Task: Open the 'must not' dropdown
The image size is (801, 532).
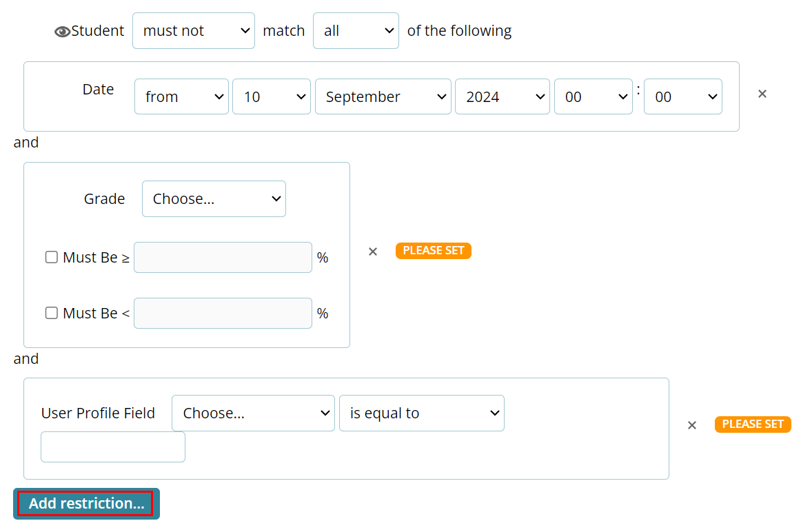Action: coord(193,31)
